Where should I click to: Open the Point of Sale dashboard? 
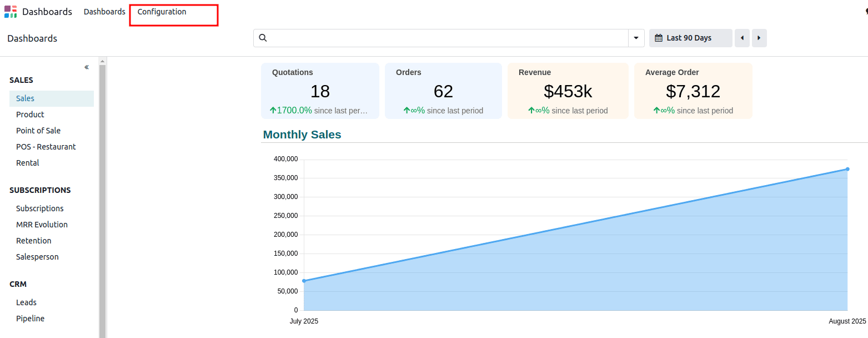(x=38, y=131)
